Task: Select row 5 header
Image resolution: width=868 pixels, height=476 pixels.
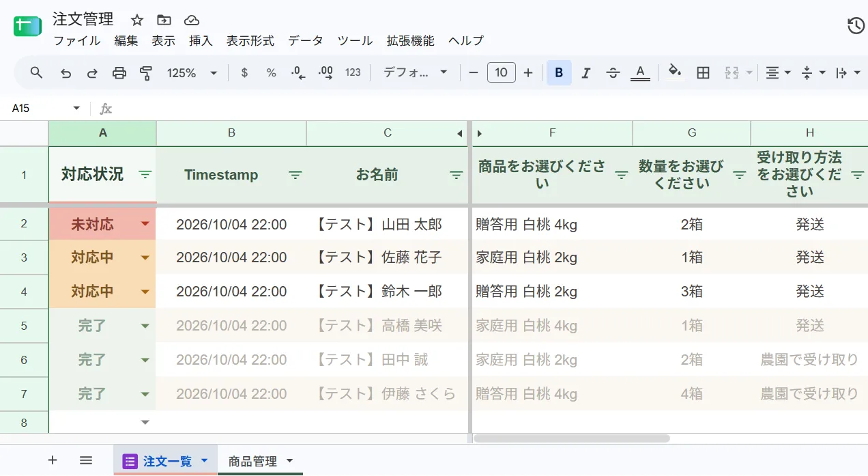Action: click(24, 326)
